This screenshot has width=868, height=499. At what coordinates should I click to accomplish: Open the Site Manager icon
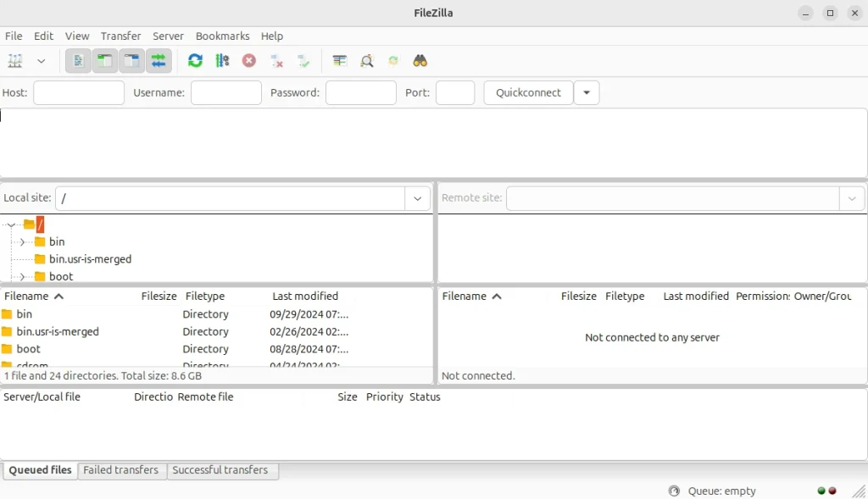click(15, 61)
